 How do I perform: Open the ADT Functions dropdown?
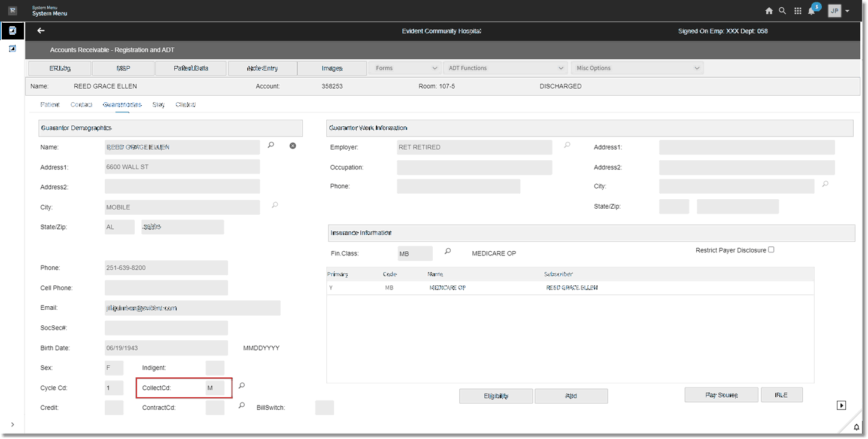pyautogui.click(x=506, y=68)
